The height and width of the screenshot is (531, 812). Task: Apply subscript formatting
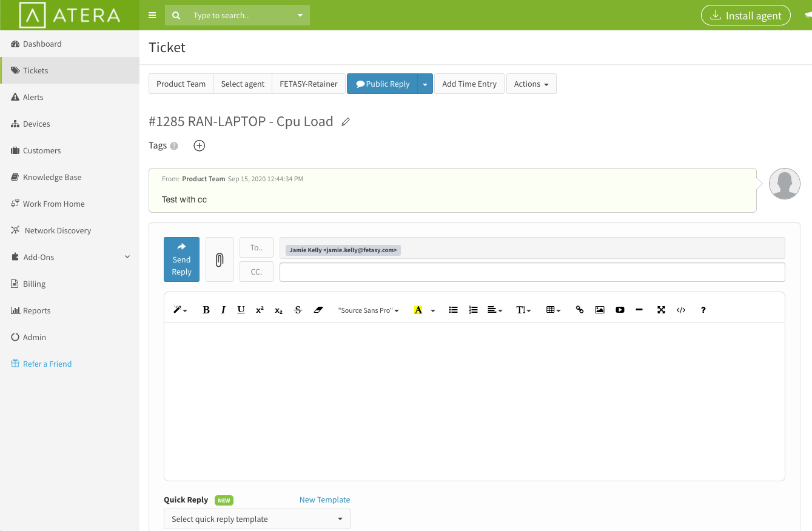point(278,310)
